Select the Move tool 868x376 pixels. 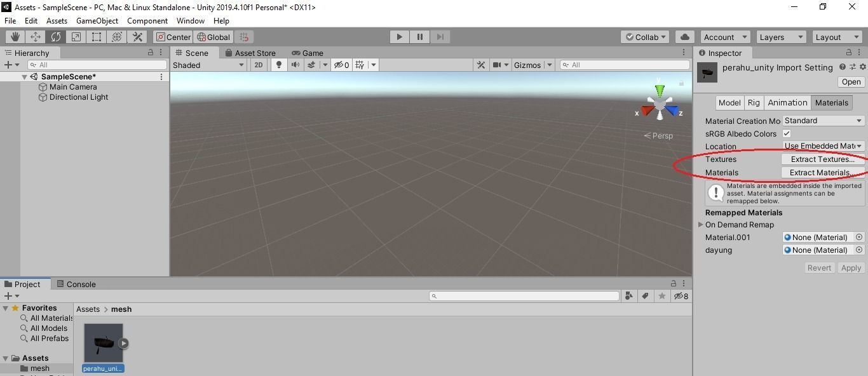(x=36, y=37)
